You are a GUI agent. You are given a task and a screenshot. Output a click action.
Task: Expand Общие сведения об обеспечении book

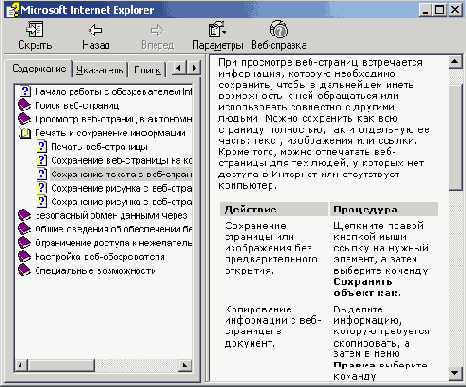pyautogui.click(x=114, y=229)
